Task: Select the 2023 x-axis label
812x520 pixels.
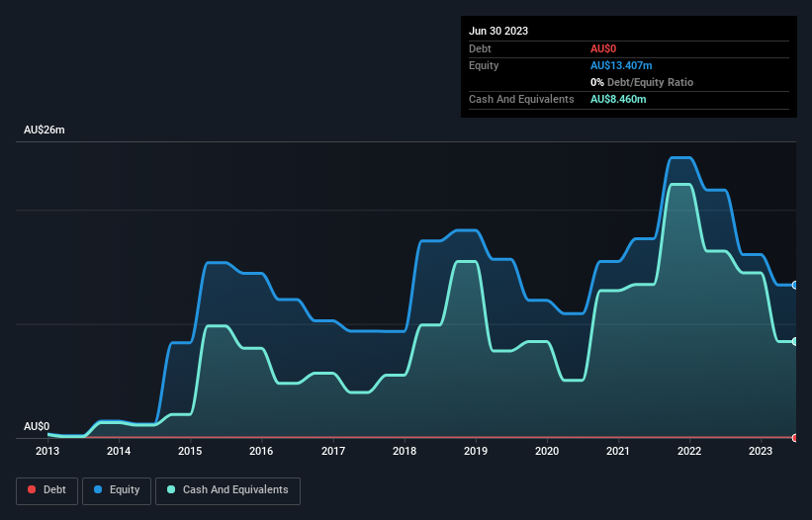Action: coord(761,451)
